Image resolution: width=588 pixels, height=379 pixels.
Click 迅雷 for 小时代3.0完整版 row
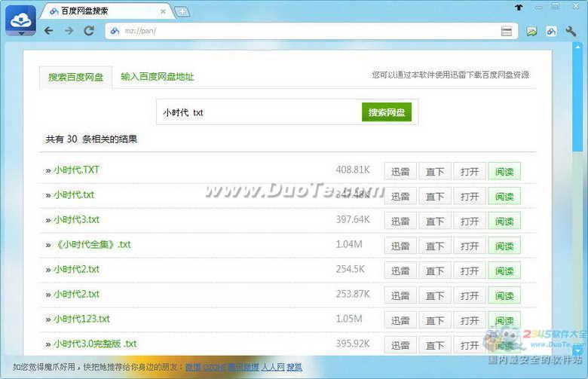400,345
